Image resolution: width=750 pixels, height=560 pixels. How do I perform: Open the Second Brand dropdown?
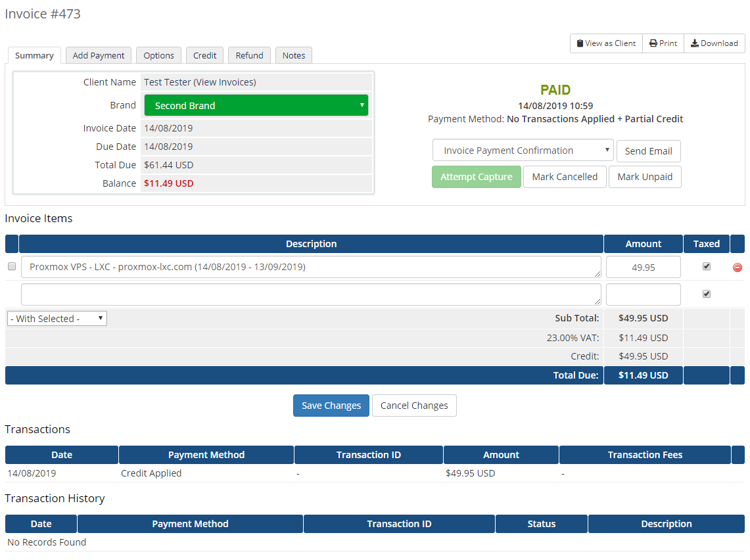[256, 105]
